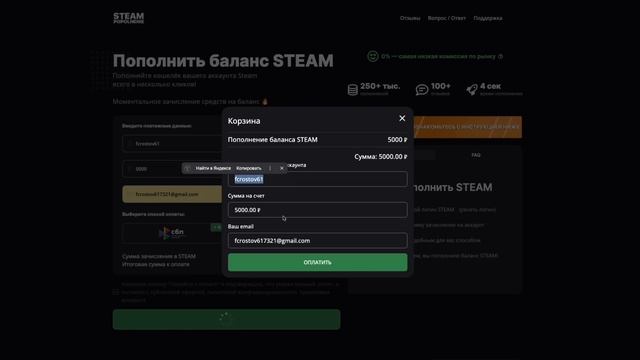Click the database icon near 250+ тыс.
640x360 pixels.
click(353, 89)
